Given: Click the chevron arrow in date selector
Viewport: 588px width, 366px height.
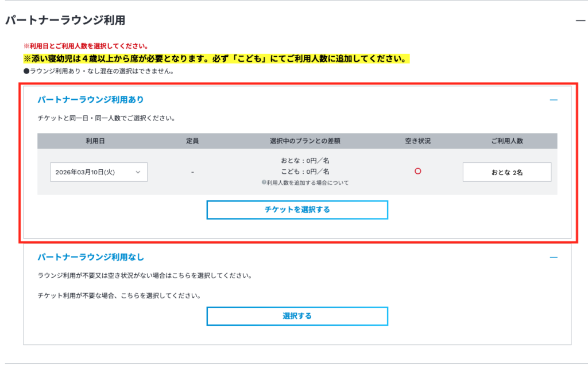Looking at the screenshot, I should pos(138,172).
